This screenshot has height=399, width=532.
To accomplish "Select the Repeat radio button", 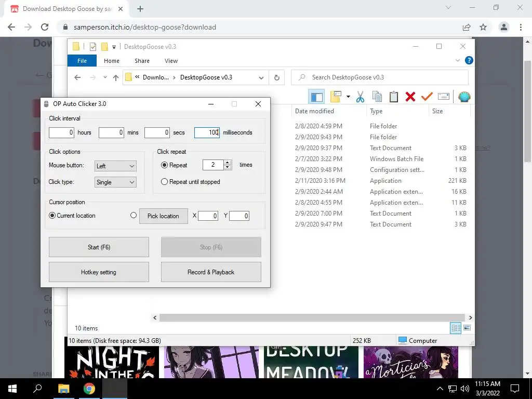I will 164,165.
